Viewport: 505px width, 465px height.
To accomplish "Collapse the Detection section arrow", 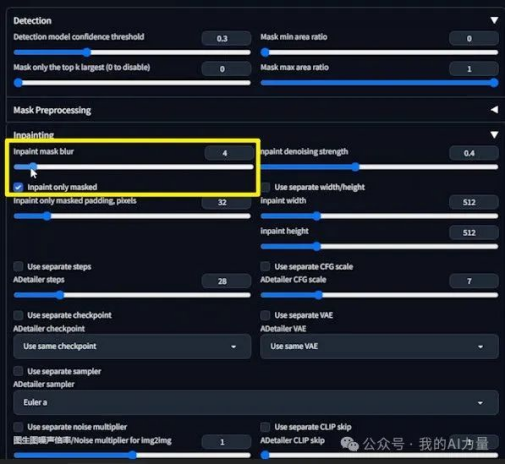I will point(494,20).
